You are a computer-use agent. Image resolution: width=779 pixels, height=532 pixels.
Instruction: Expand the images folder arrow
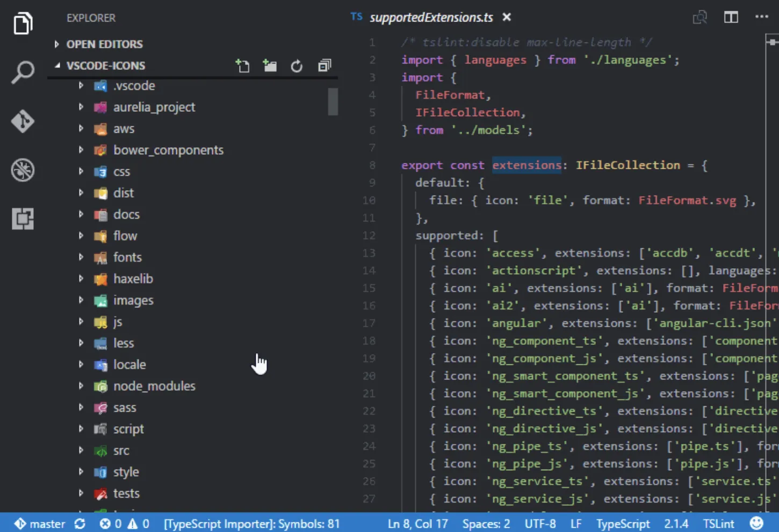click(x=81, y=300)
